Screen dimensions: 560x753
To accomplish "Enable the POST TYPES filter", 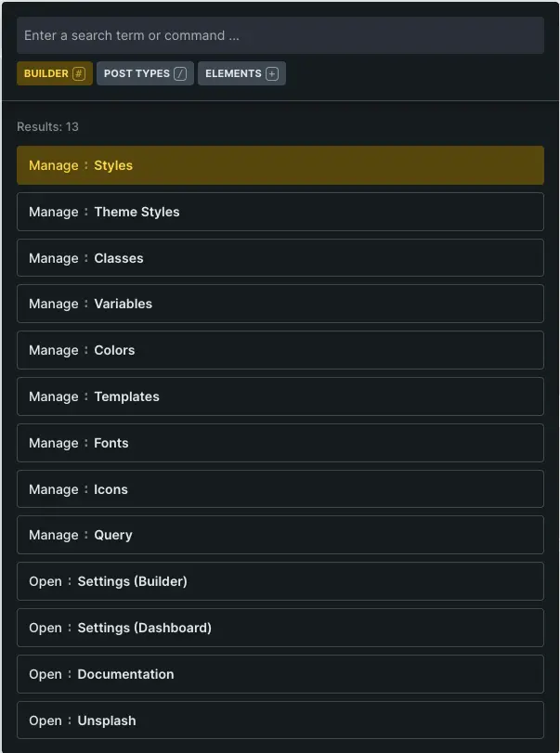I will pyautogui.click(x=137, y=72).
